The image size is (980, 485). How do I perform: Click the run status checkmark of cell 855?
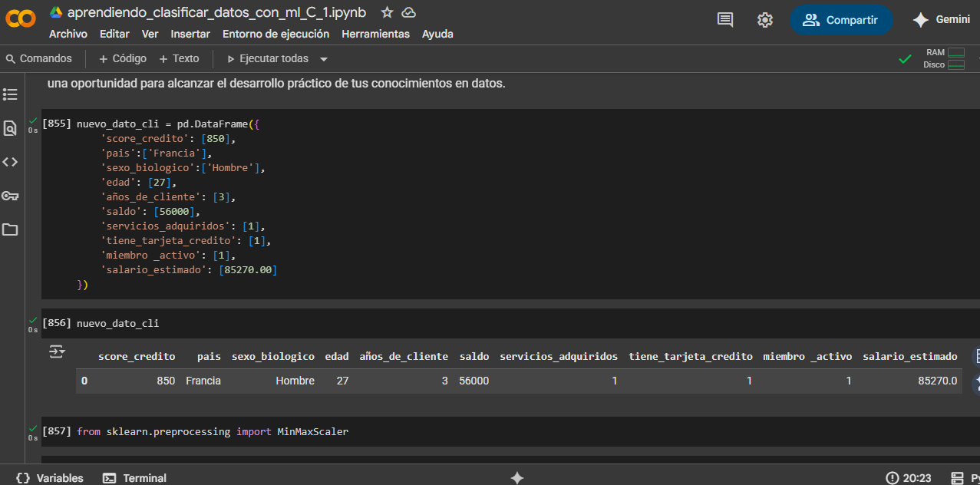33,121
